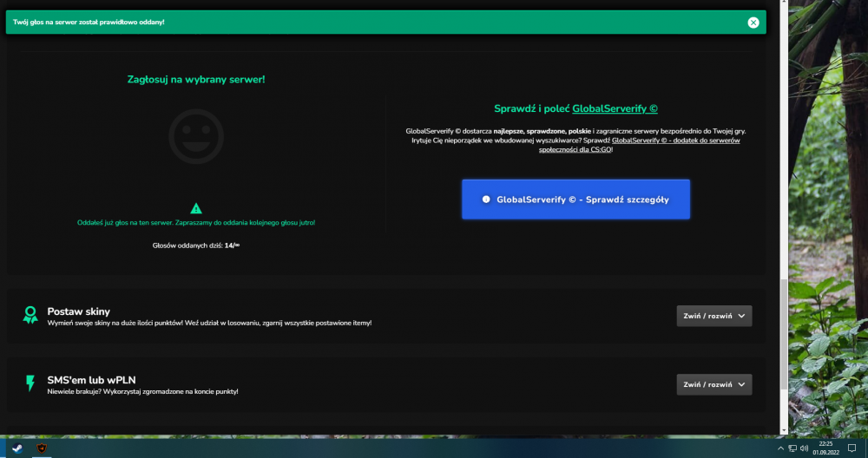Image resolution: width=868 pixels, height=458 pixels.
Task: Open Steam from the taskbar
Action: 17,448
